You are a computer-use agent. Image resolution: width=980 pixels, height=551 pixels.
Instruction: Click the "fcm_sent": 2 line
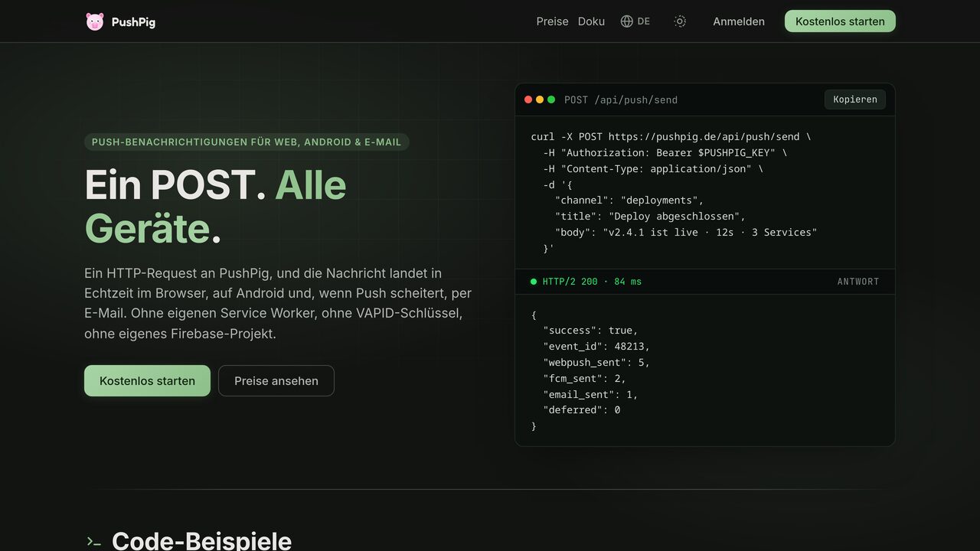584,378
